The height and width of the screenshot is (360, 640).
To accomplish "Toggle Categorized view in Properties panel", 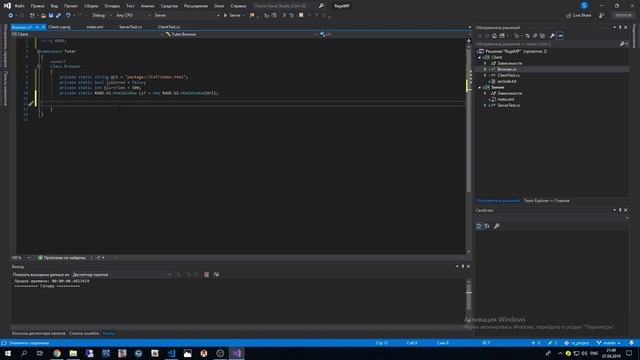I will [x=479, y=226].
